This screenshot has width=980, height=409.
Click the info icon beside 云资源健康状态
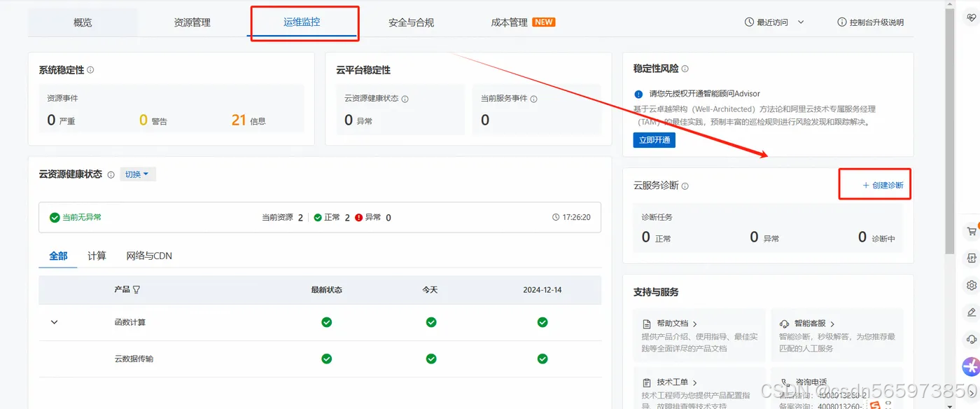[x=111, y=174]
